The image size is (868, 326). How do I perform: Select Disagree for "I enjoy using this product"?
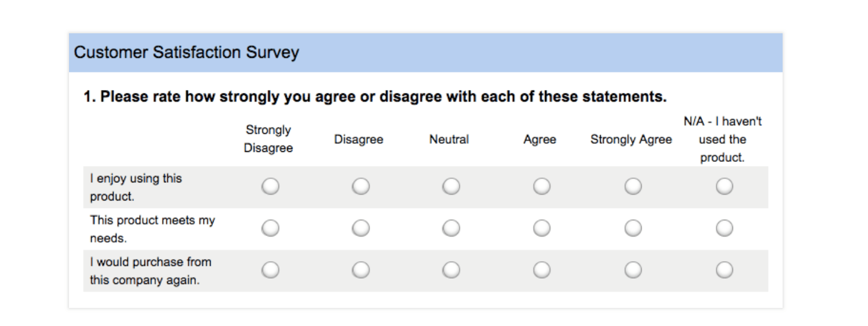(x=361, y=186)
